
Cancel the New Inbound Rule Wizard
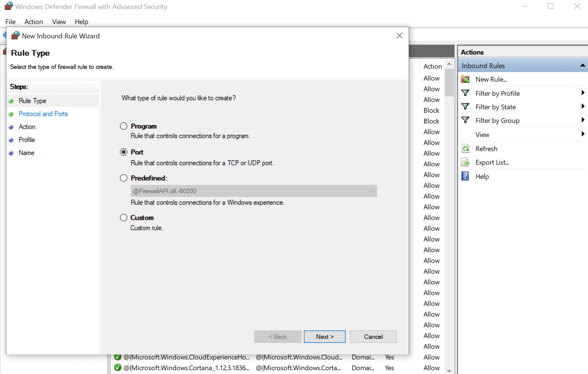[373, 337]
